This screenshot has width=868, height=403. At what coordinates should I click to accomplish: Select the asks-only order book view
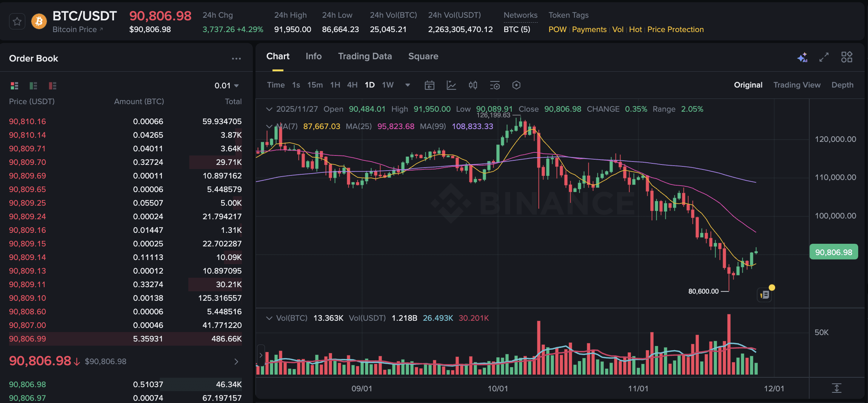52,86
